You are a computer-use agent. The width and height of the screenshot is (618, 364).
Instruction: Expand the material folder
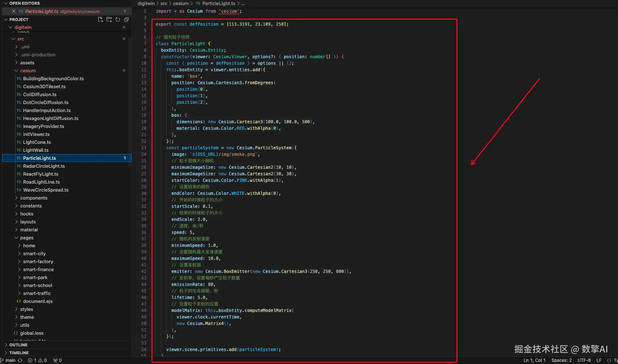pos(16,230)
